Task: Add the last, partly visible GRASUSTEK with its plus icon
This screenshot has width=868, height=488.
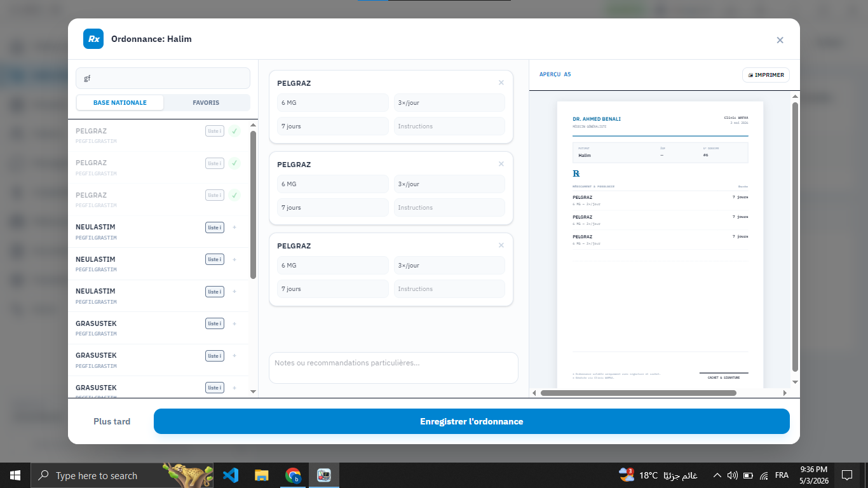Action: coord(234,388)
